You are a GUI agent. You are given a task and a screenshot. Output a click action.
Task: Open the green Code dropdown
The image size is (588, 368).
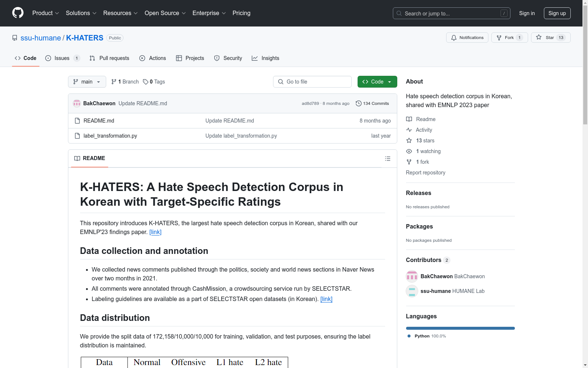click(377, 82)
